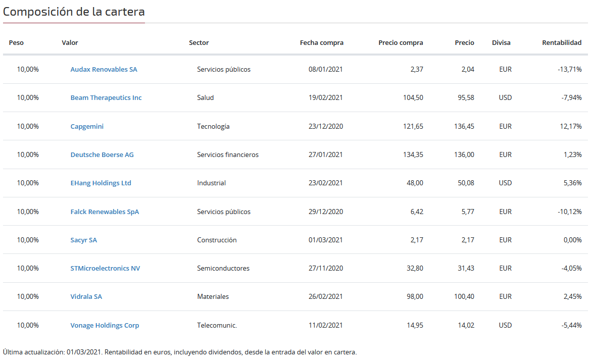Select the Salud sector cell
The image size is (592, 364).
coord(206,98)
